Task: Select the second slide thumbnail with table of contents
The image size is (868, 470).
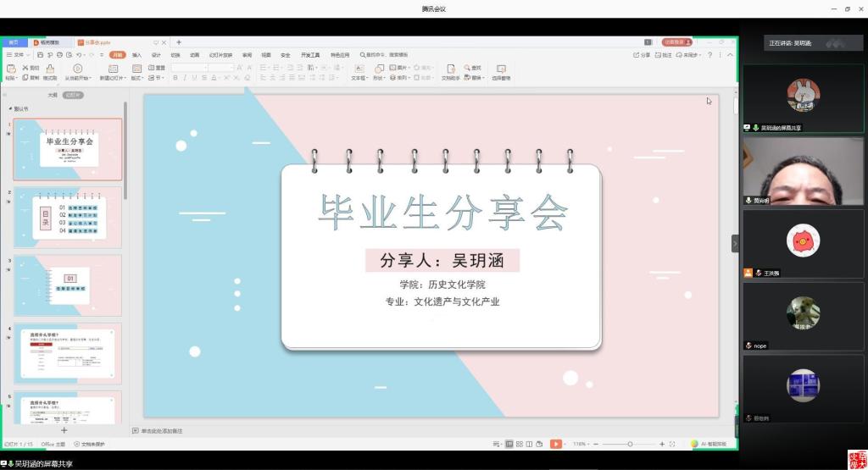Action: (x=68, y=217)
